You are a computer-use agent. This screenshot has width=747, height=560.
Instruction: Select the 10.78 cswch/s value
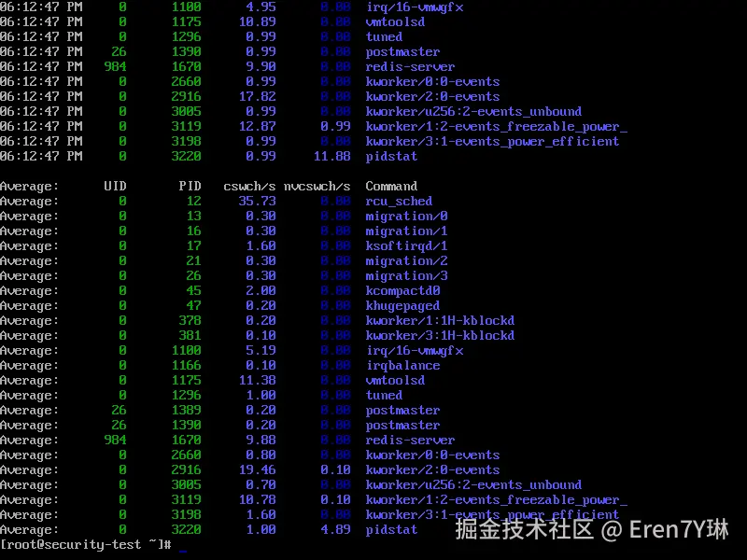pyautogui.click(x=257, y=499)
